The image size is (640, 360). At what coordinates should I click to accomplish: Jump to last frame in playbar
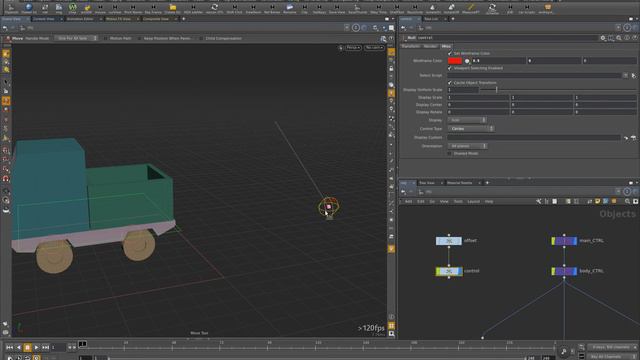[x=45, y=347]
